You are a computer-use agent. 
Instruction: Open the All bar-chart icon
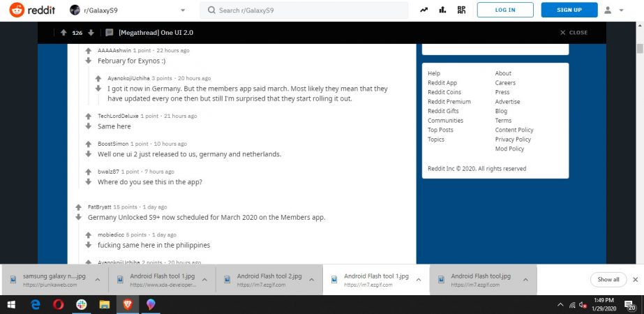tap(442, 10)
